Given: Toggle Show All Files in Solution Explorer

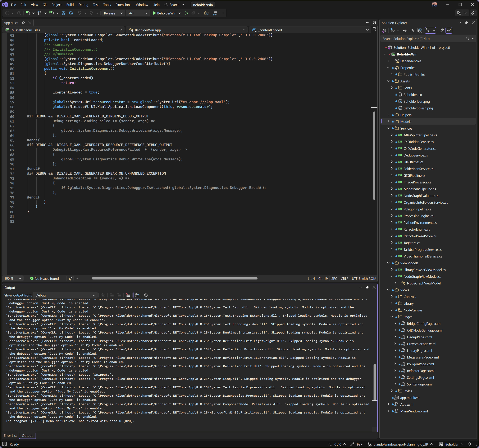Looking at the screenshot, I should [419, 30].
